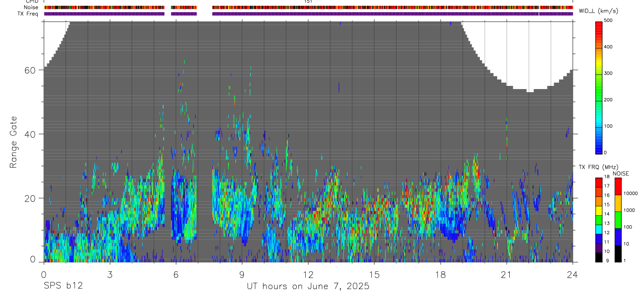Select the UT hours on June 7, 2025 label
Screen dimensions: 644x297
(x=308, y=287)
